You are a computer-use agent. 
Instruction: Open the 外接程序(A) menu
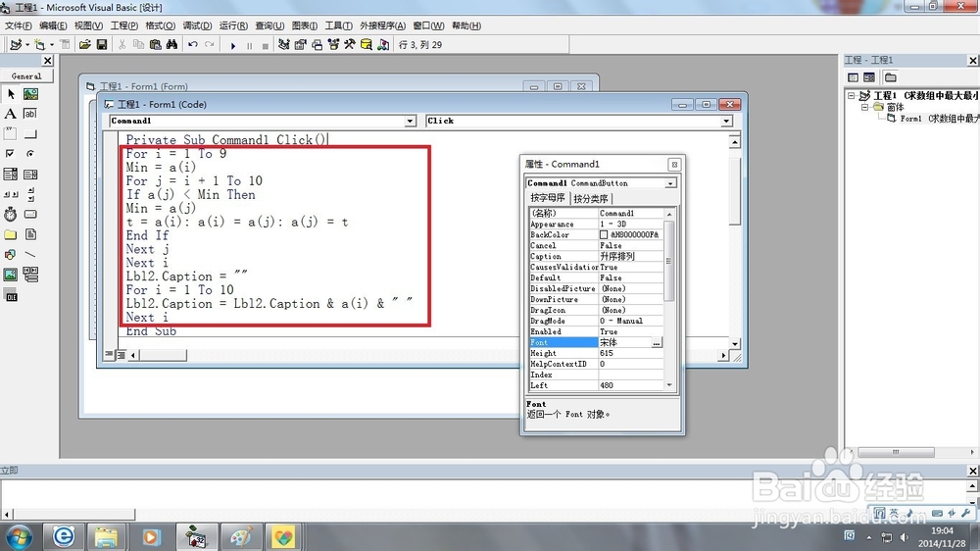382,25
